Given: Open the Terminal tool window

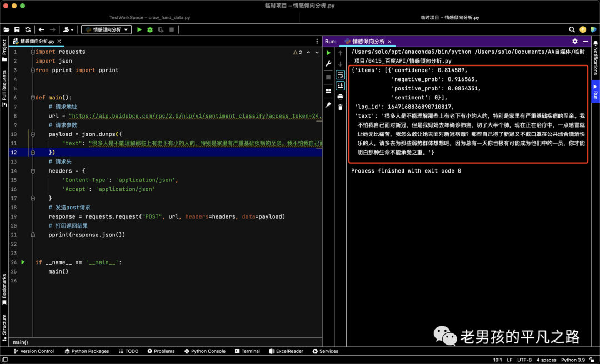Looking at the screenshot, I should click(247, 351).
